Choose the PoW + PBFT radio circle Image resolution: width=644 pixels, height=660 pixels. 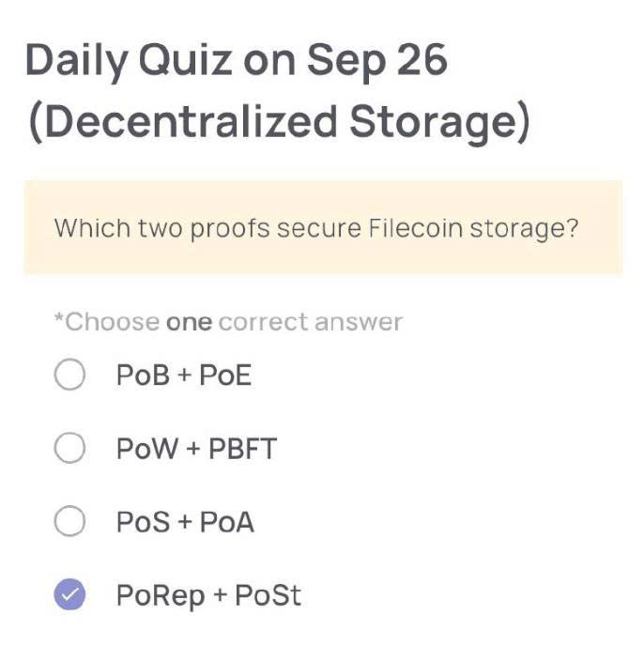point(70,449)
